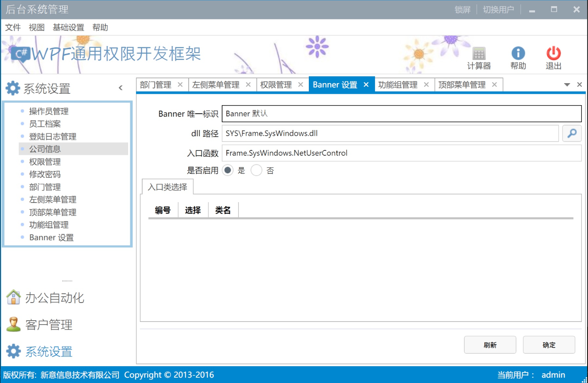Close the 功能组管理 tab
This screenshot has height=383, width=588.
point(426,84)
